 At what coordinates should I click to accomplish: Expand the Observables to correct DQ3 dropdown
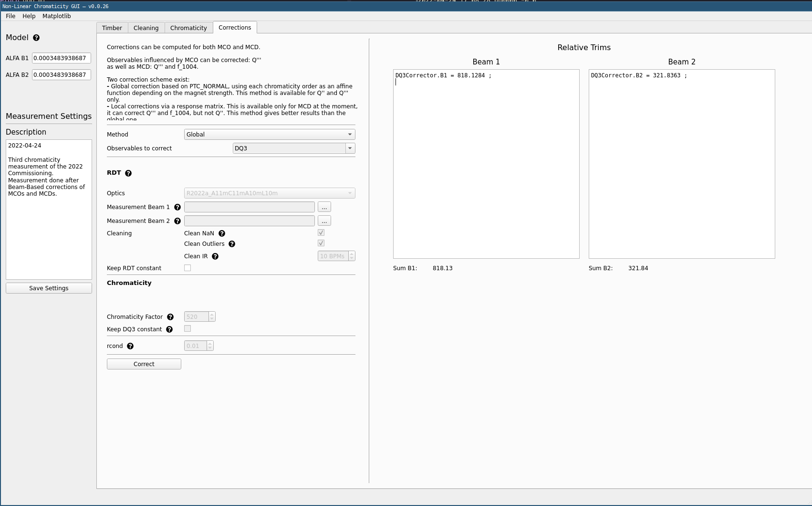[x=350, y=148]
